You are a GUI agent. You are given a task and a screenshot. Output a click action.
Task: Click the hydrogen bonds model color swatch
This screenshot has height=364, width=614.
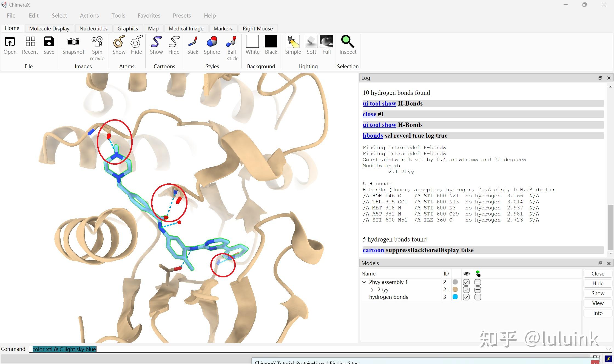455,297
